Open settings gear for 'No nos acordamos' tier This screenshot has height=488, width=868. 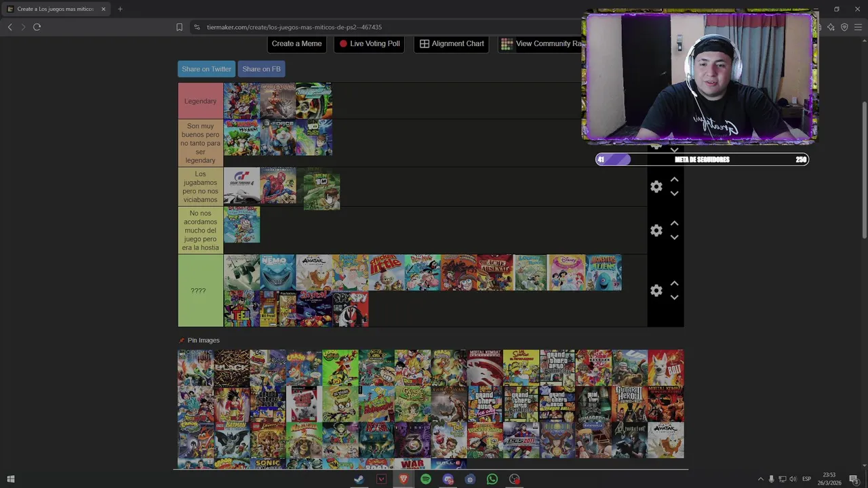point(656,230)
